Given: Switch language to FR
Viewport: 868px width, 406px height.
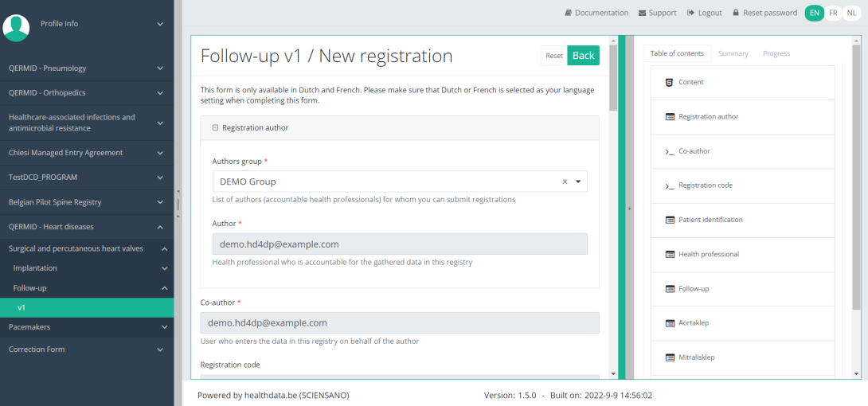Looking at the screenshot, I should pos(833,13).
